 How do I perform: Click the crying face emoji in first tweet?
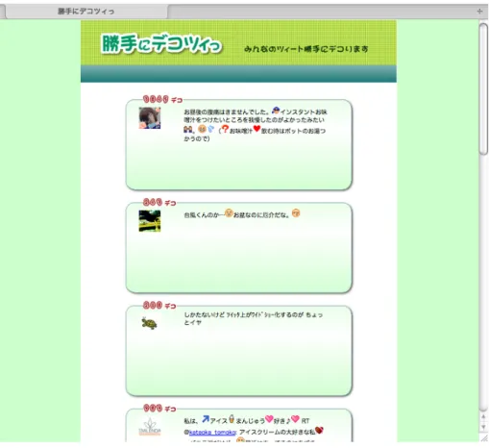202,129
